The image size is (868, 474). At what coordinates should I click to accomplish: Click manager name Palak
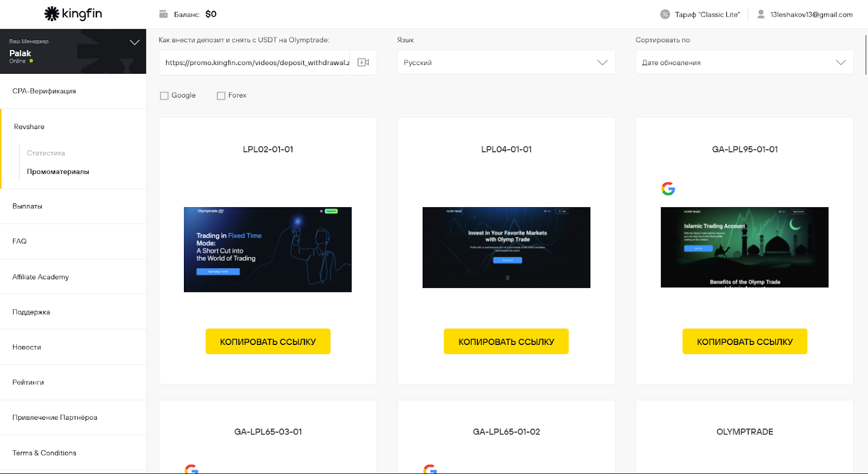coord(20,53)
